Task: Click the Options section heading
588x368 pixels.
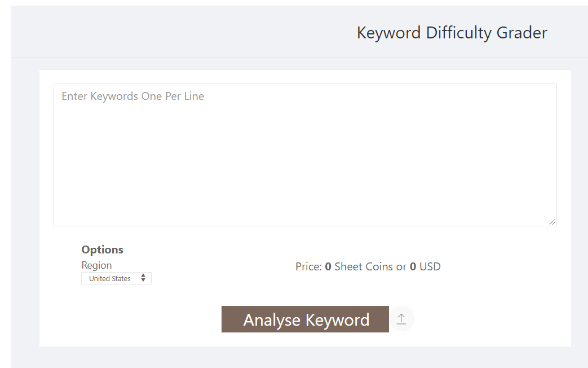Action: (102, 249)
